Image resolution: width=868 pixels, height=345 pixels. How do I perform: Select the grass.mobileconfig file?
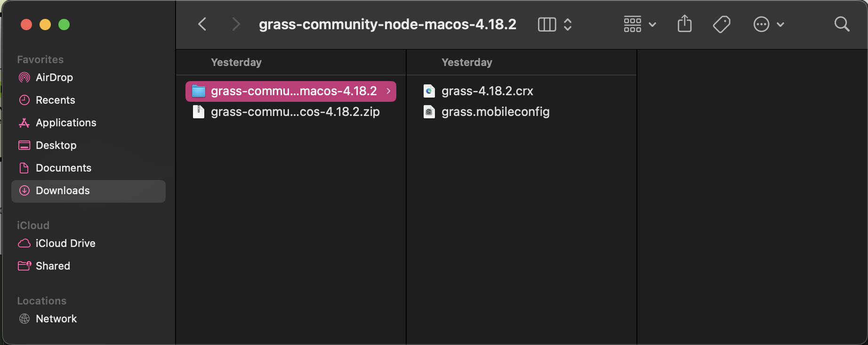pos(495,112)
